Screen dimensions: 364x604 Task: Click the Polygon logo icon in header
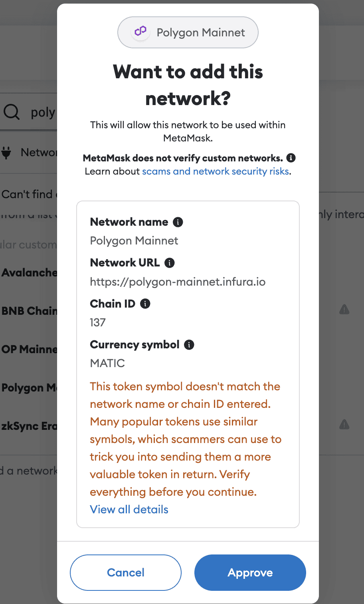140,32
